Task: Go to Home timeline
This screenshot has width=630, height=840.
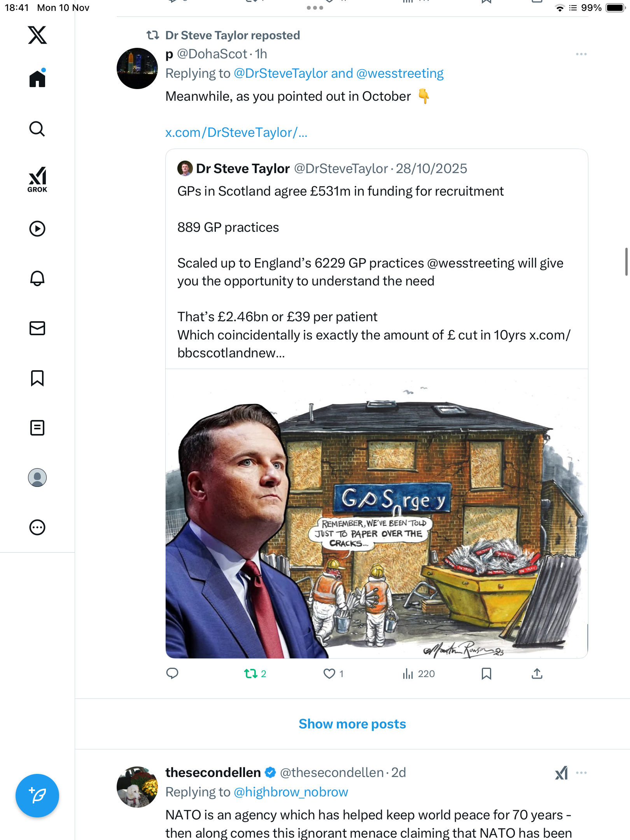Action: [37, 79]
